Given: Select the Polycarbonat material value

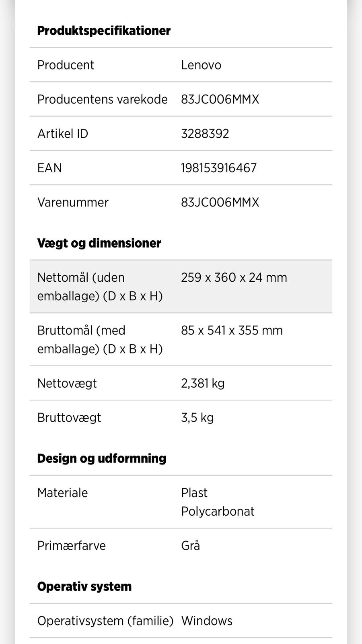Looking at the screenshot, I should coord(218,511).
